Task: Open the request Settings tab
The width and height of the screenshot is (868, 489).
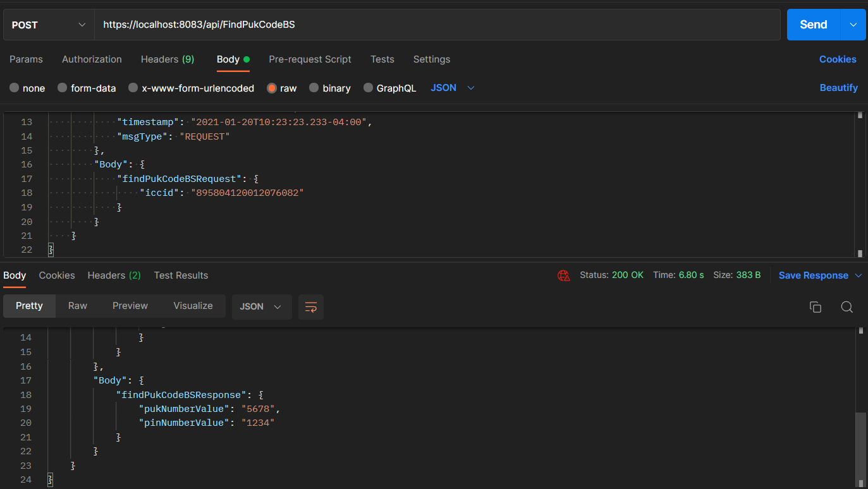Action: 432,59
